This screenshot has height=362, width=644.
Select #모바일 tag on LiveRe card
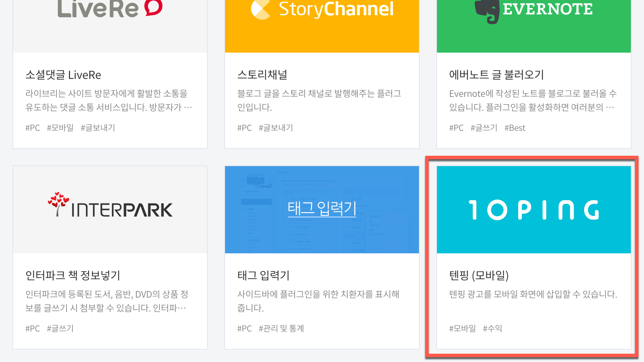click(x=60, y=128)
